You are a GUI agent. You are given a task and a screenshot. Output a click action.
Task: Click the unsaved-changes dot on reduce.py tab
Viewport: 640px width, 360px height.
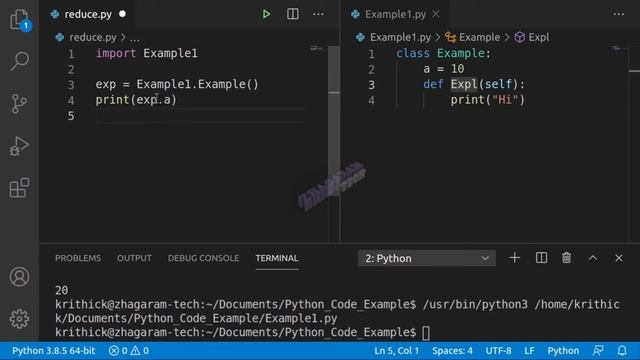122,14
